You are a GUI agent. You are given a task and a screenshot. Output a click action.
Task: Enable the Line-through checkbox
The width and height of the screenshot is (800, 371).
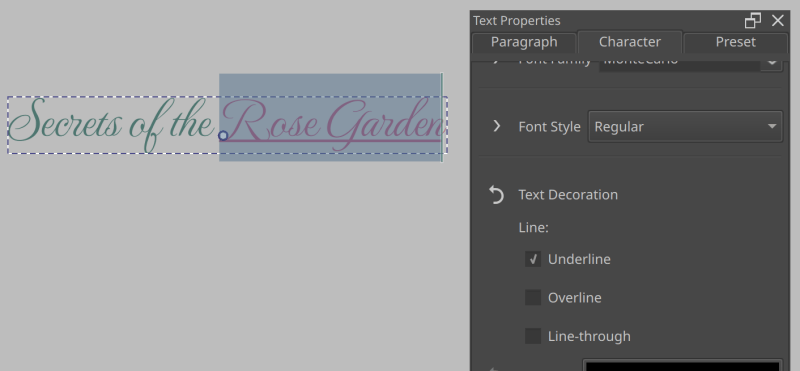533,336
